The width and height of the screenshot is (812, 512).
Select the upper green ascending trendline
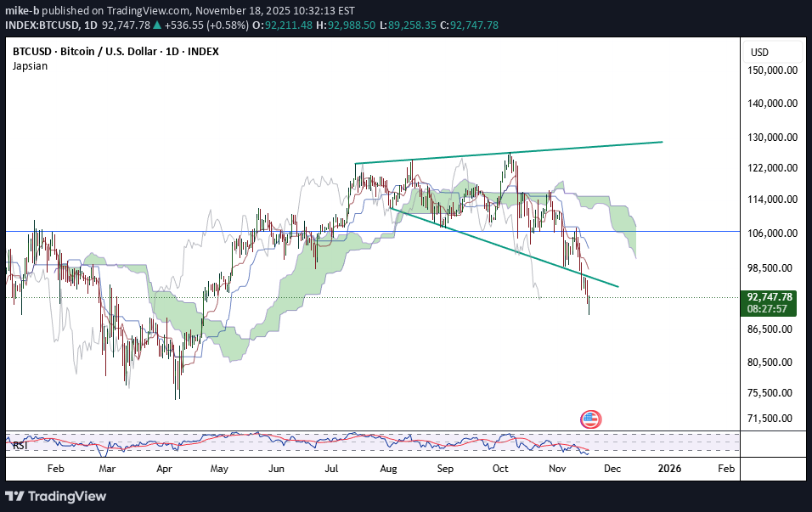pos(510,152)
